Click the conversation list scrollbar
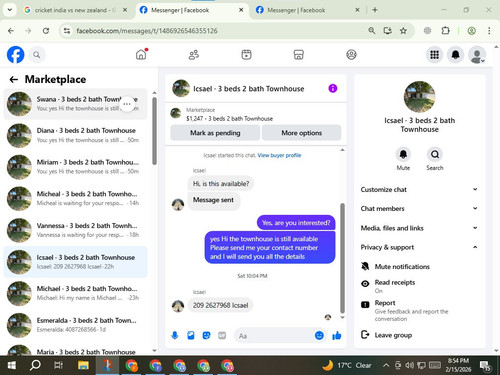 tap(154, 131)
